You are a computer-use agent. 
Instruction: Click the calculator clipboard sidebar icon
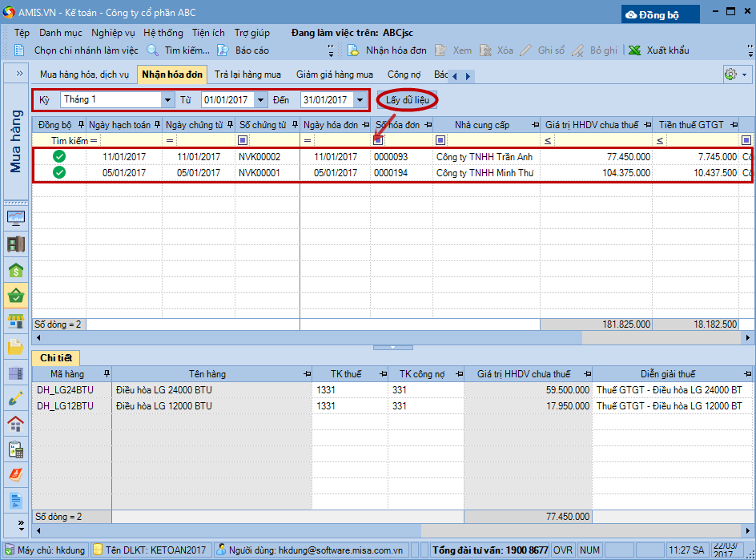(16, 449)
